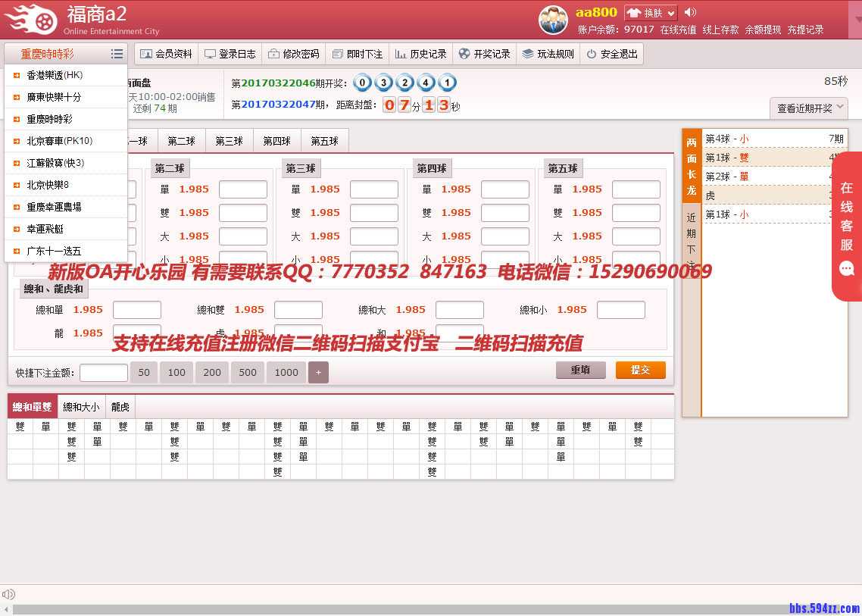Open 修改密码 change password
The height and width of the screenshot is (616, 862).
tap(293, 54)
